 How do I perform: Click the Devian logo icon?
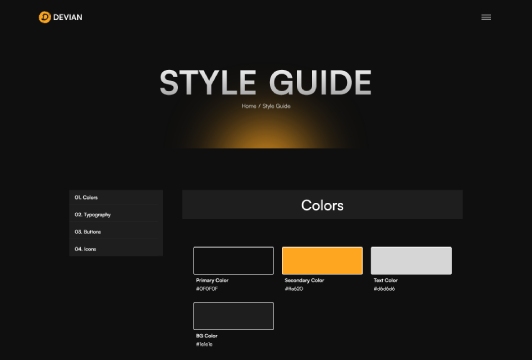tap(45, 17)
